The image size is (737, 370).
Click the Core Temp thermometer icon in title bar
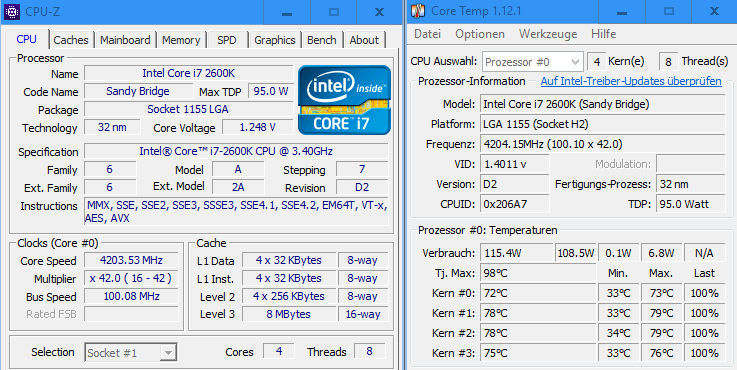point(418,11)
